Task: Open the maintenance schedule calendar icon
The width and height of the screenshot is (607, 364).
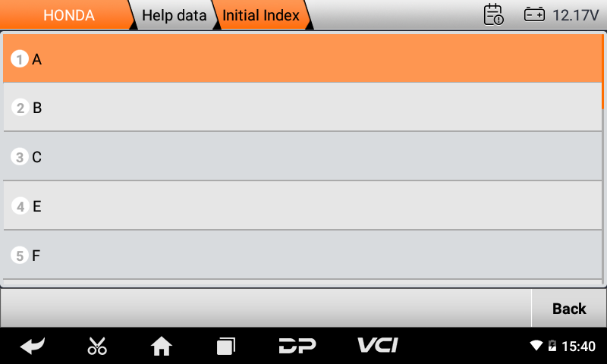Action: click(494, 14)
